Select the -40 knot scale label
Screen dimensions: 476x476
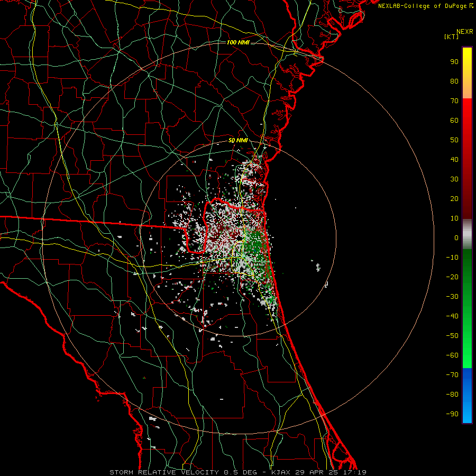(452, 316)
